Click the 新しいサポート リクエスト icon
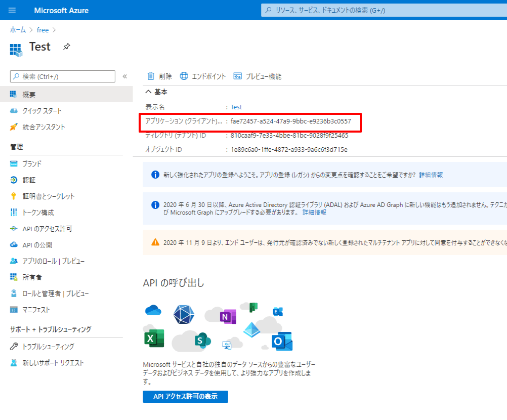This screenshot has height=420, width=507. pyautogui.click(x=14, y=363)
